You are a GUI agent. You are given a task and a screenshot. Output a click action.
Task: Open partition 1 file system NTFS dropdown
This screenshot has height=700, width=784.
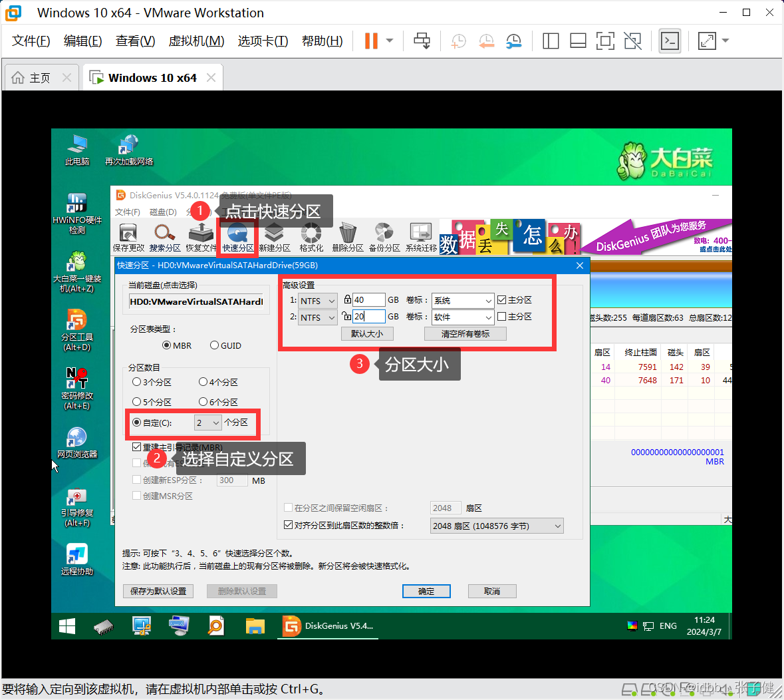(x=318, y=301)
